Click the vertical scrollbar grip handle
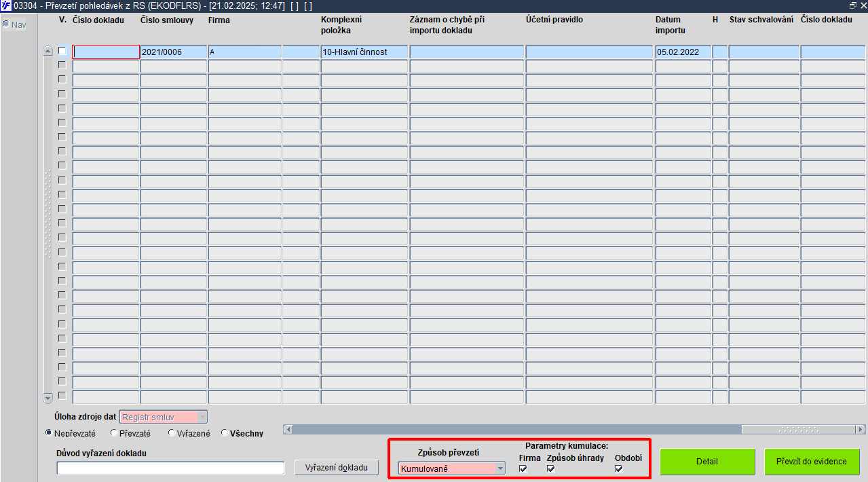868x482 pixels. (x=48, y=214)
